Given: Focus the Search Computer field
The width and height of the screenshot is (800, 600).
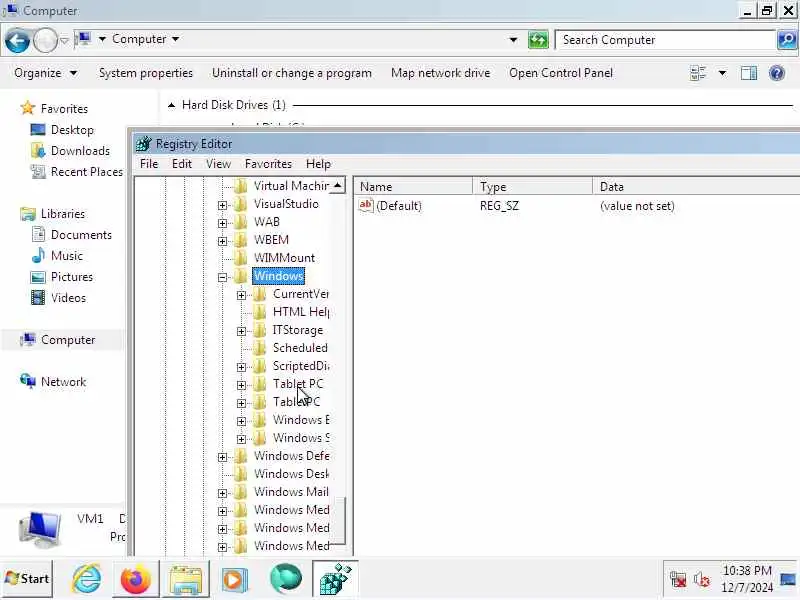Looking at the screenshot, I should click(666, 40).
